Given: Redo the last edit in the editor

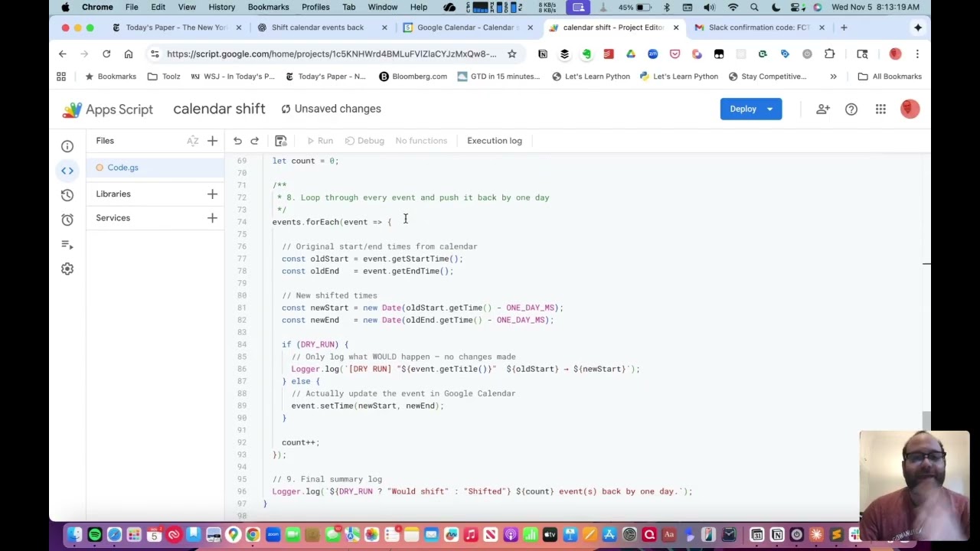Looking at the screenshot, I should click(254, 141).
